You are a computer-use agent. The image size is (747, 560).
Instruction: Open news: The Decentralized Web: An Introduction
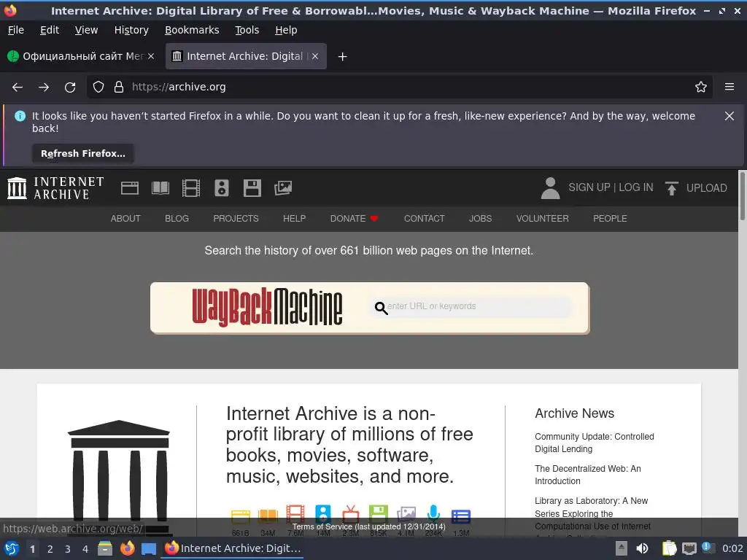pyautogui.click(x=587, y=475)
